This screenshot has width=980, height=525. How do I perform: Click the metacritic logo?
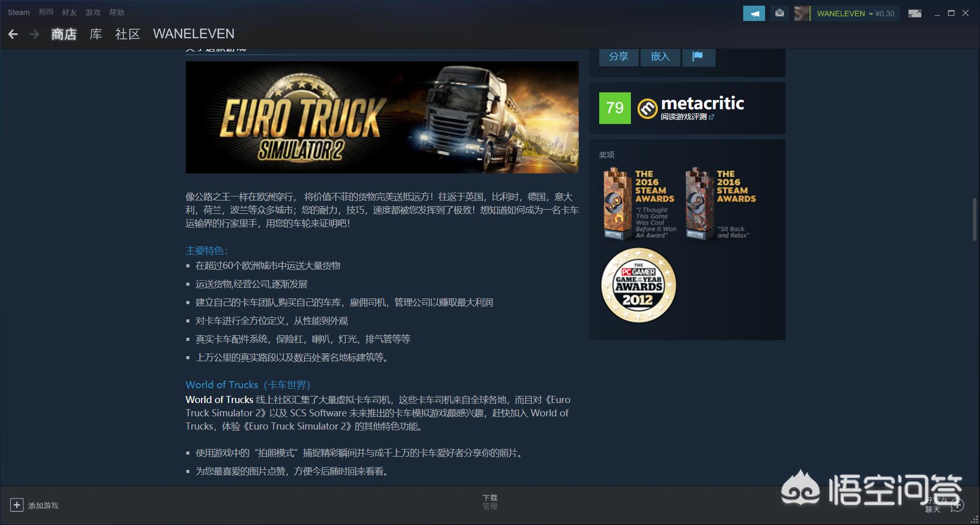tap(691, 105)
